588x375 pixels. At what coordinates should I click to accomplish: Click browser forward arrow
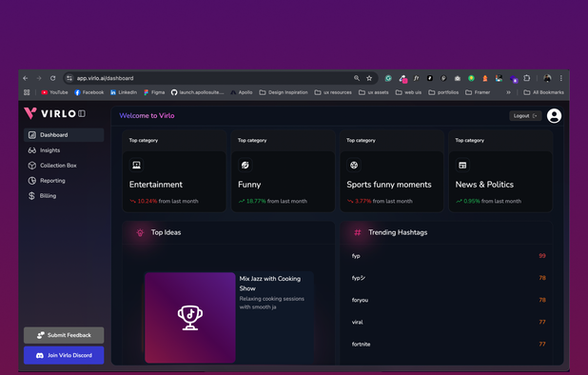(39, 78)
